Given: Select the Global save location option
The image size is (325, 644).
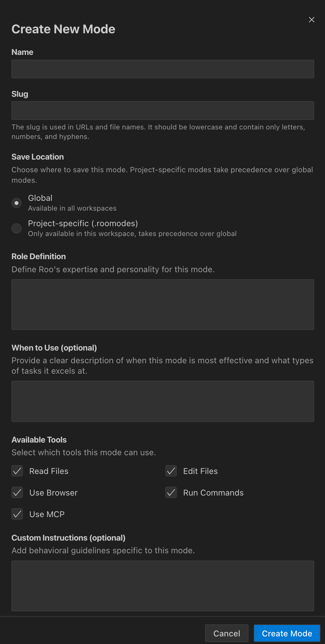Looking at the screenshot, I should [17, 203].
